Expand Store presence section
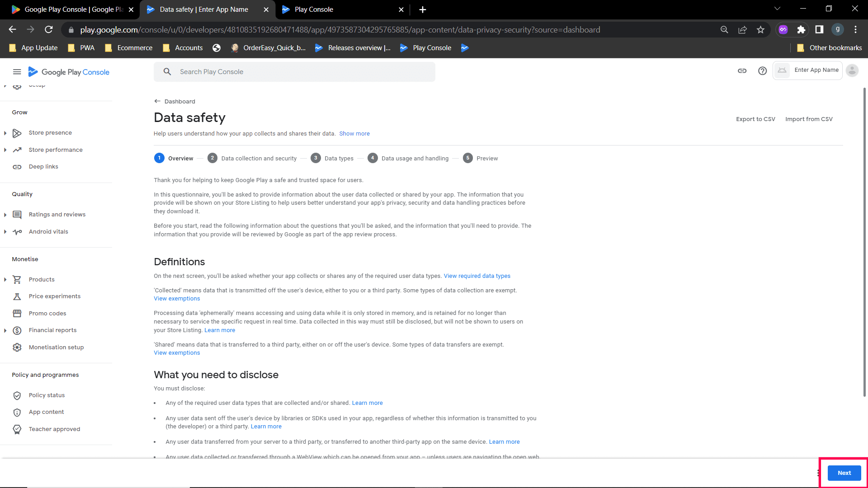Screen dimensions: 868x488 pos(5,133)
